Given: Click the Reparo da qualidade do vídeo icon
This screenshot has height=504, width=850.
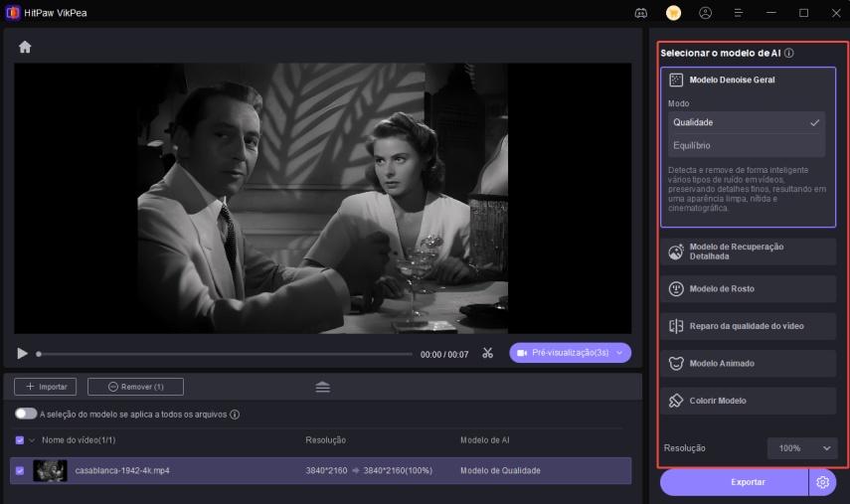Looking at the screenshot, I should 676,326.
